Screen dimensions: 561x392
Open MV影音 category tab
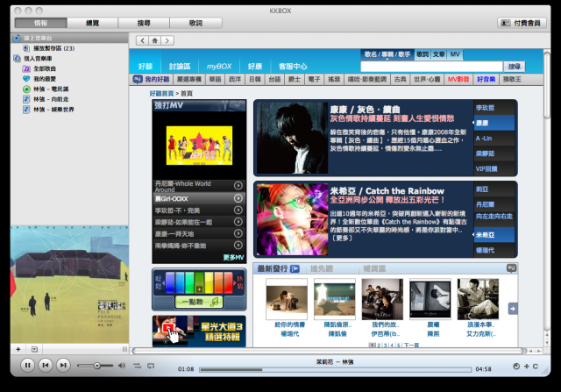[x=458, y=80]
